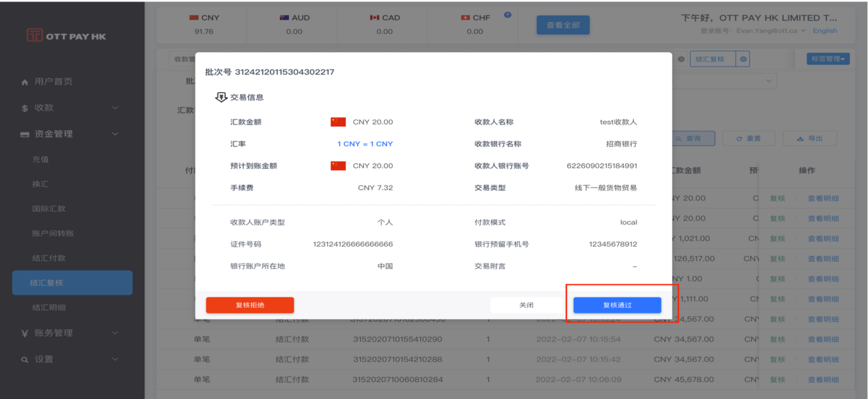The image size is (868, 399).
Task: Click the 1 CNY = 1 CNY rate text
Action: 365,144
